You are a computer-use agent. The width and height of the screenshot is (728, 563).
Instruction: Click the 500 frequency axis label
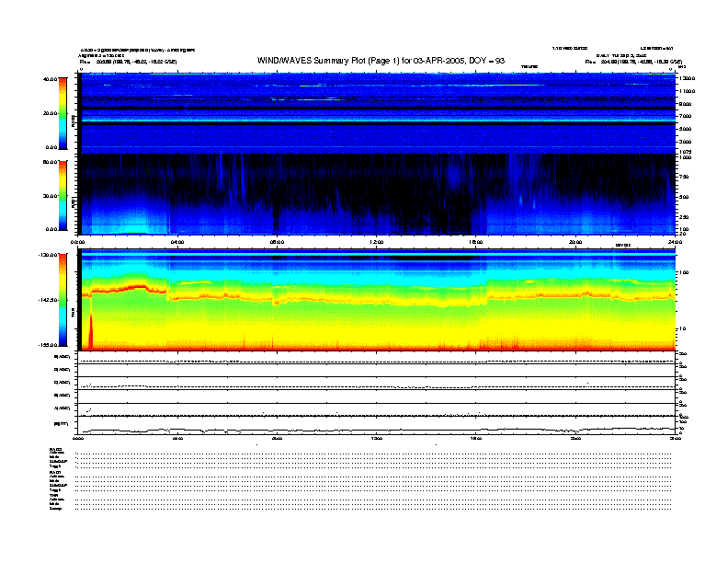click(x=684, y=197)
